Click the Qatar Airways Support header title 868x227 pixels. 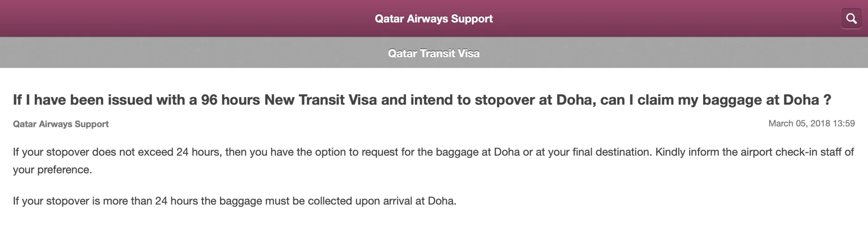[x=434, y=19]
